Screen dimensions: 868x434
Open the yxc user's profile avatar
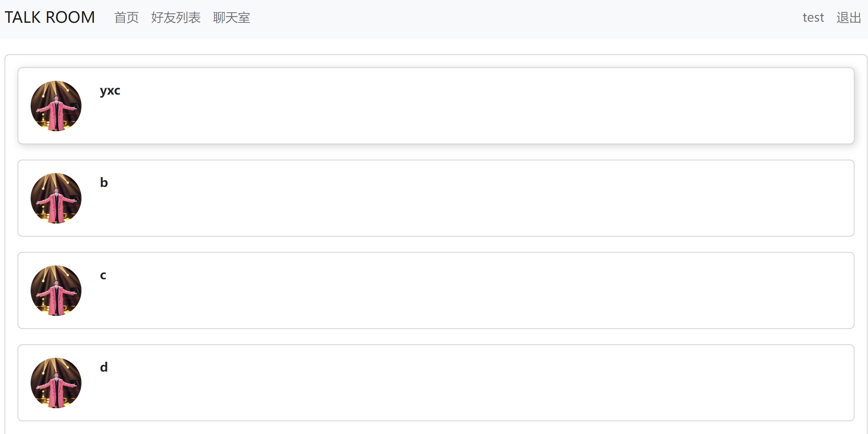point(55,106)
